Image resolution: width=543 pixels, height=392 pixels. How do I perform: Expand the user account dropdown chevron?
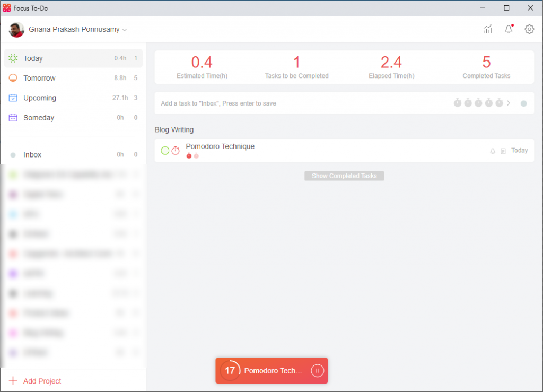[125, 30]
